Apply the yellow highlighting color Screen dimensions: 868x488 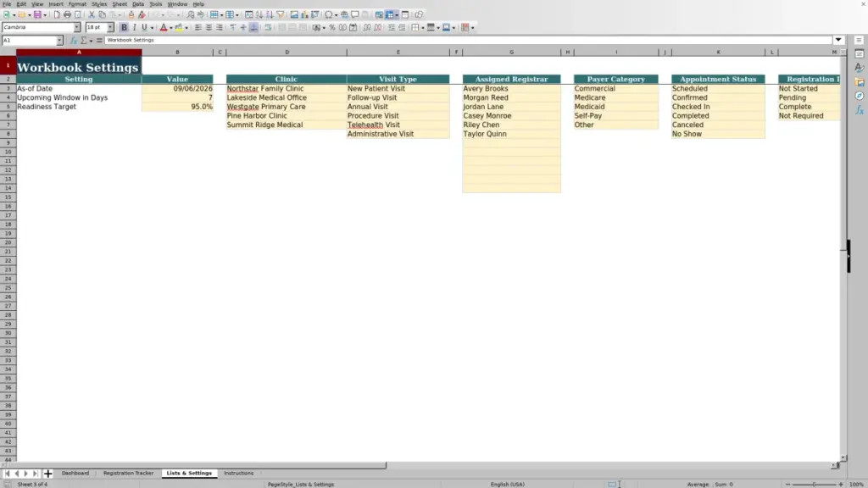tap(179, 28)
